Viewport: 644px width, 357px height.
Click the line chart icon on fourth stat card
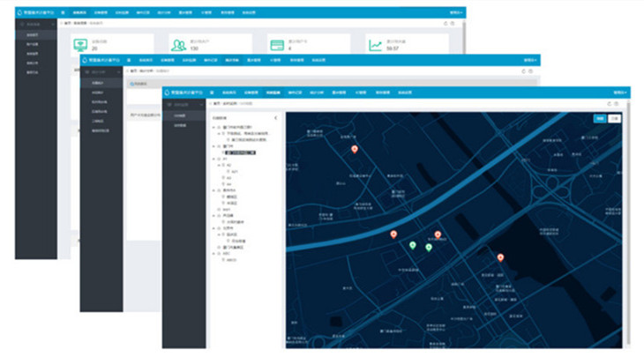pos(376,46)
